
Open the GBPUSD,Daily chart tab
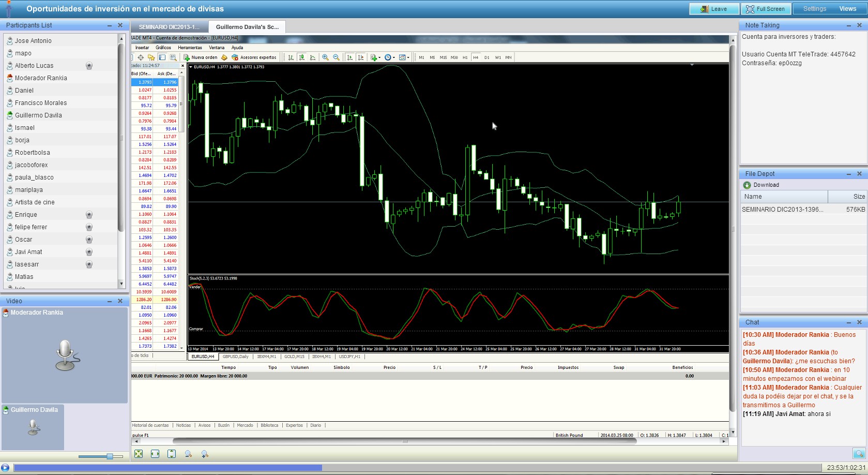[236, 357]
